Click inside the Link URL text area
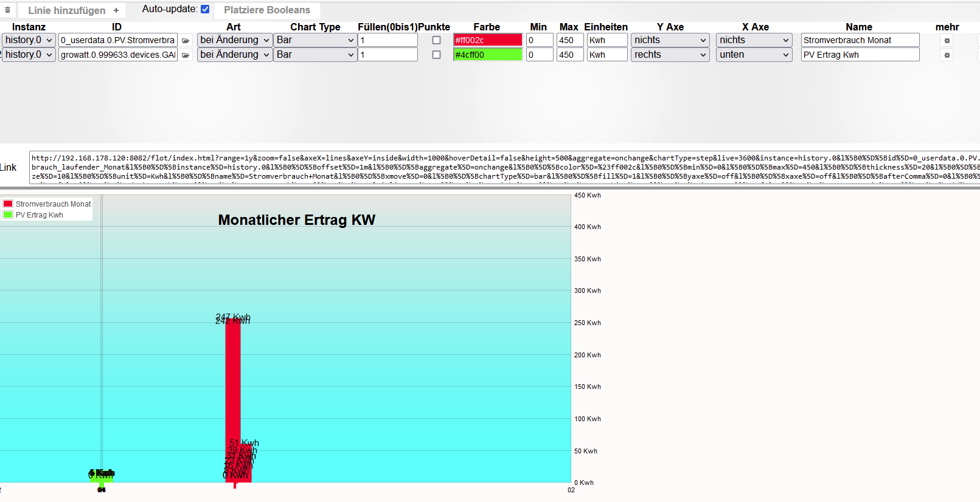Viewport: 980px width, 502px height. tap(504, 167)
